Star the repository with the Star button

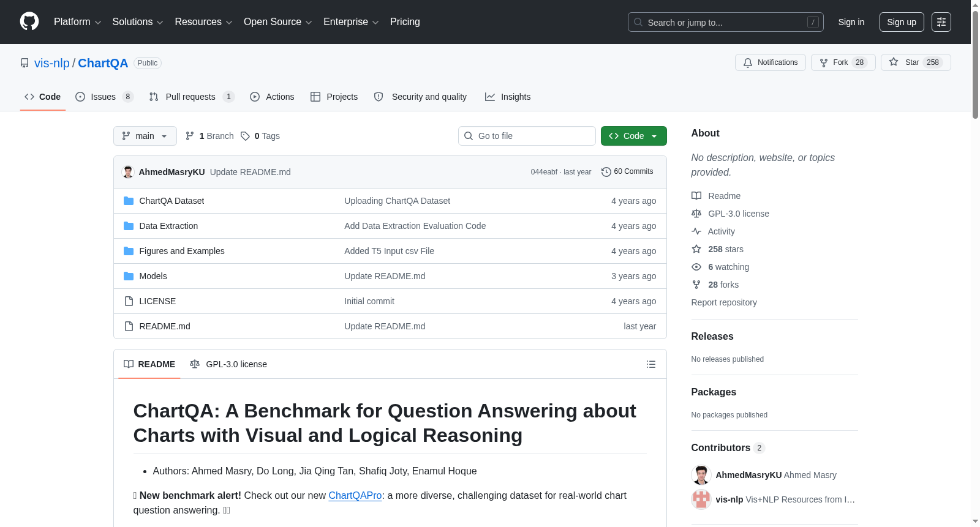pos(916,62)
